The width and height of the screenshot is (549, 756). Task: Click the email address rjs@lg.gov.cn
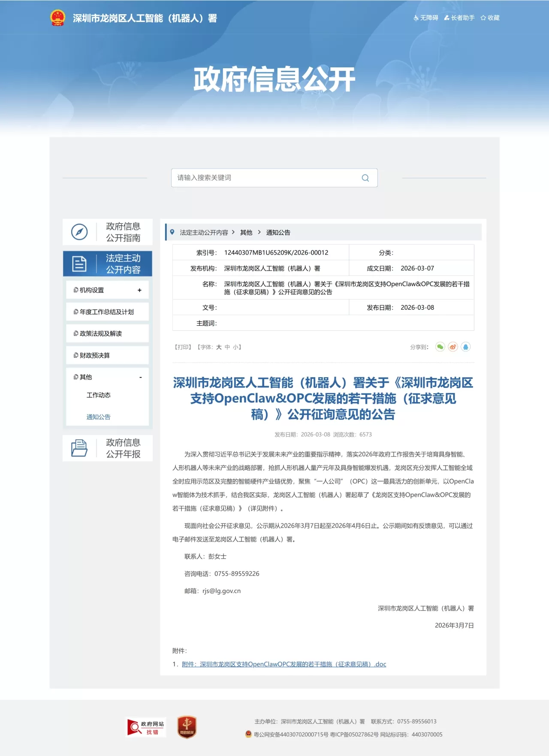tap(222, 591)
